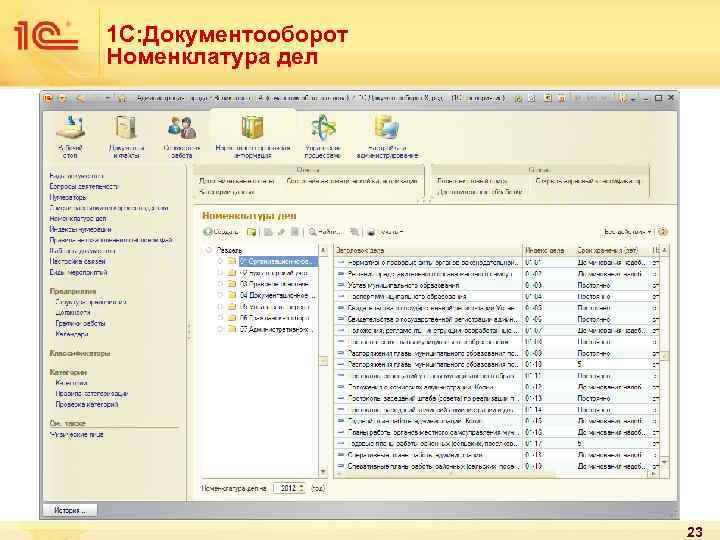Select the 04 Документационное folder
720x540 pixels.
pos(277,295)
